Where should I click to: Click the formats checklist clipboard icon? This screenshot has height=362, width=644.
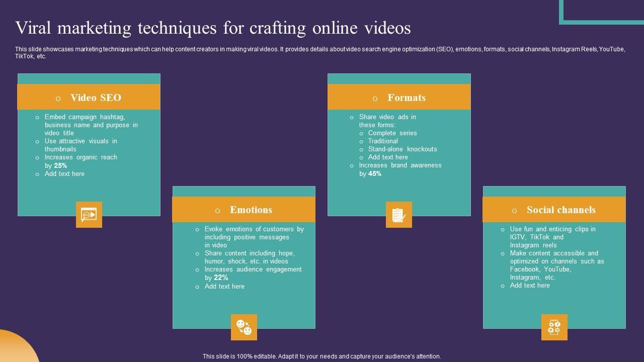pos(399,215)
